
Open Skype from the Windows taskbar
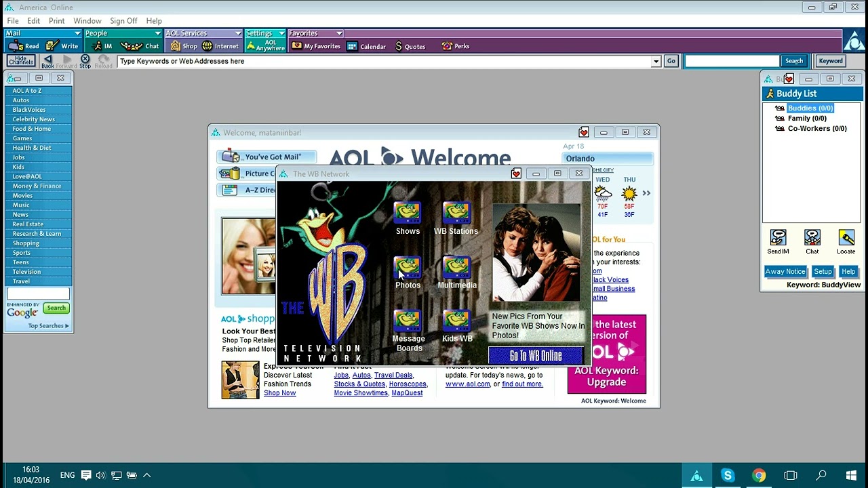click(x=728, y=476)
